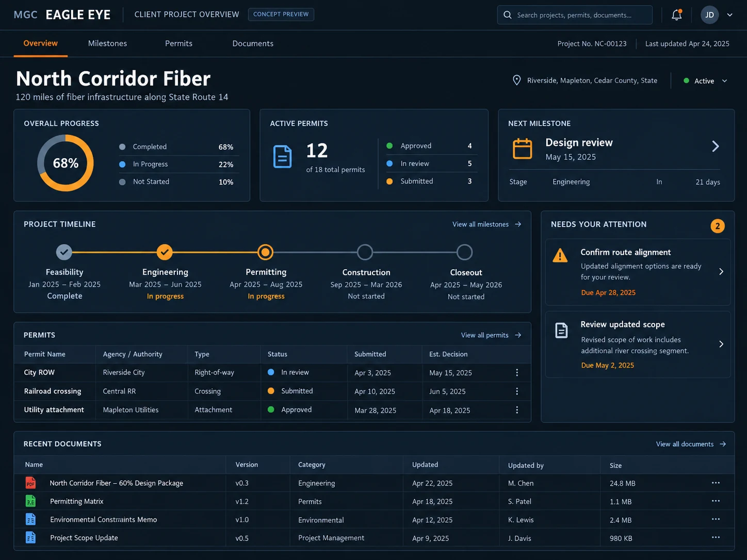The image size is (747, 560).
Task: Click the location pin icon
Action: point(516,80)
